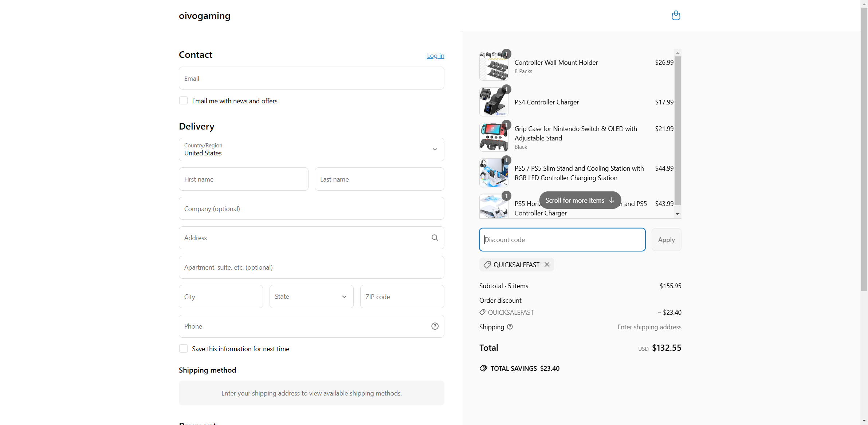The width and height of the screenshot is (868, 425).
Task: Click the cart list scroll down arrow
Action: (677, 214)
